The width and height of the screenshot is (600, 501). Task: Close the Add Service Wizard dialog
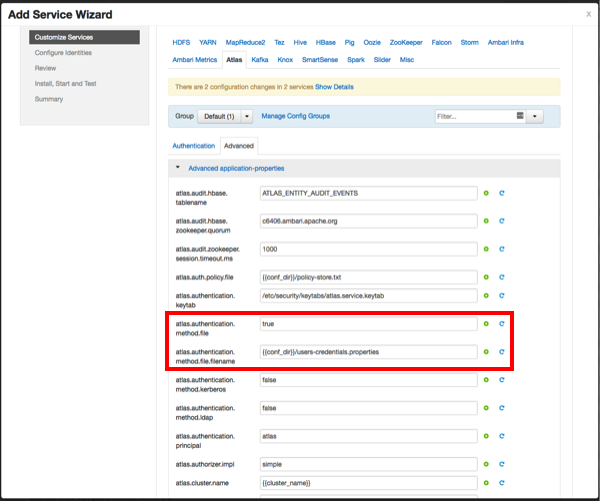tap(588, 14)
